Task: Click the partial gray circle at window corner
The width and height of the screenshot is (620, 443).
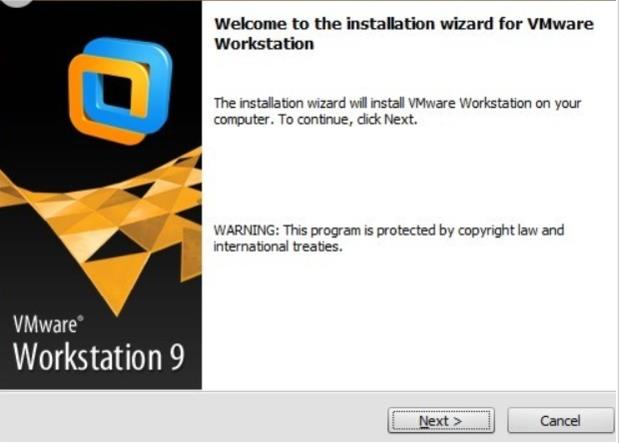Action: (16, 3)
